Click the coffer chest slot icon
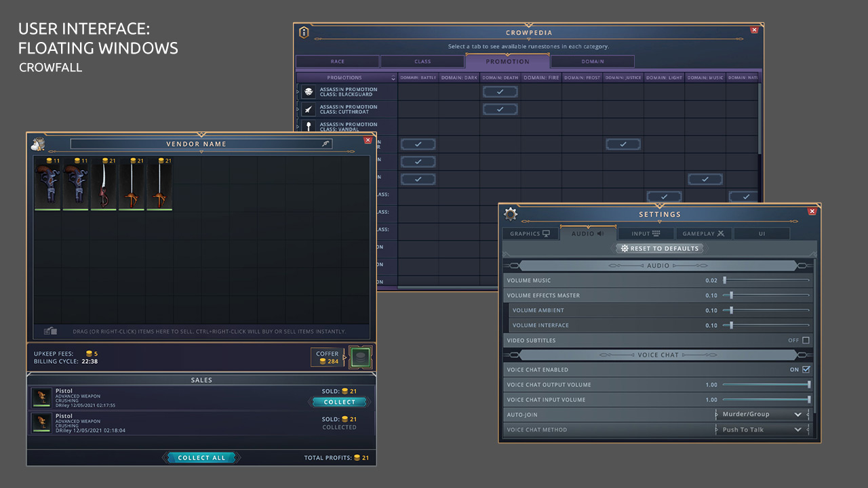 coord(360,357)
